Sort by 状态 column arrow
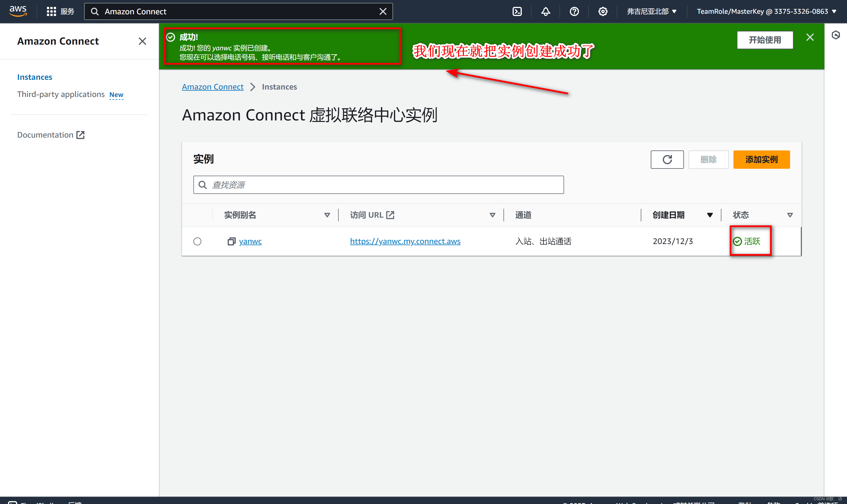This screenshot has height=504, width=847. click(790, 215)
